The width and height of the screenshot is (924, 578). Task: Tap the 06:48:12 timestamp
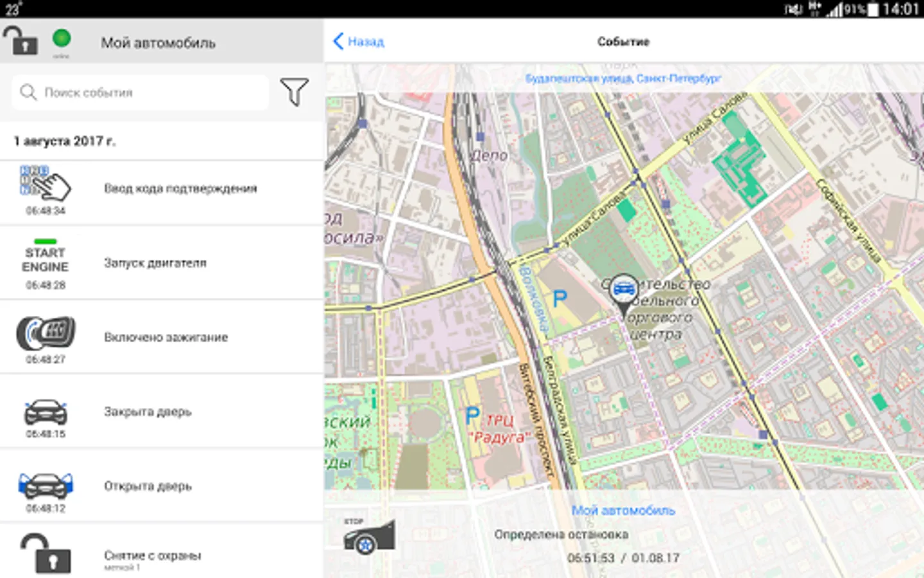[46, 509]
